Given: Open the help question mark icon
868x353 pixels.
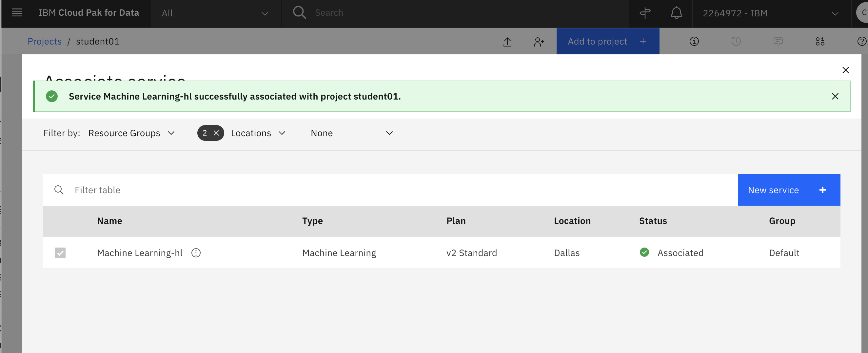Looking at the screenshot, I should [x=861, y=41].
